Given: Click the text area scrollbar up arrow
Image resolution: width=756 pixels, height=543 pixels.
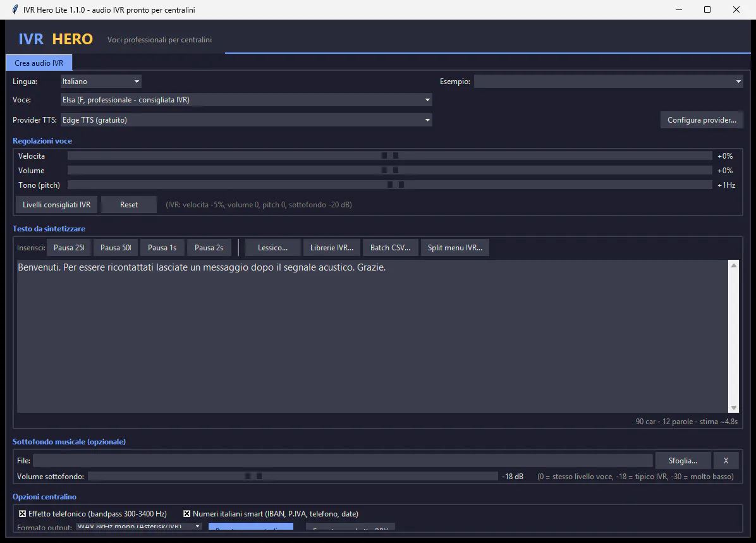Looking at the screenshot, I should [734, 265].
